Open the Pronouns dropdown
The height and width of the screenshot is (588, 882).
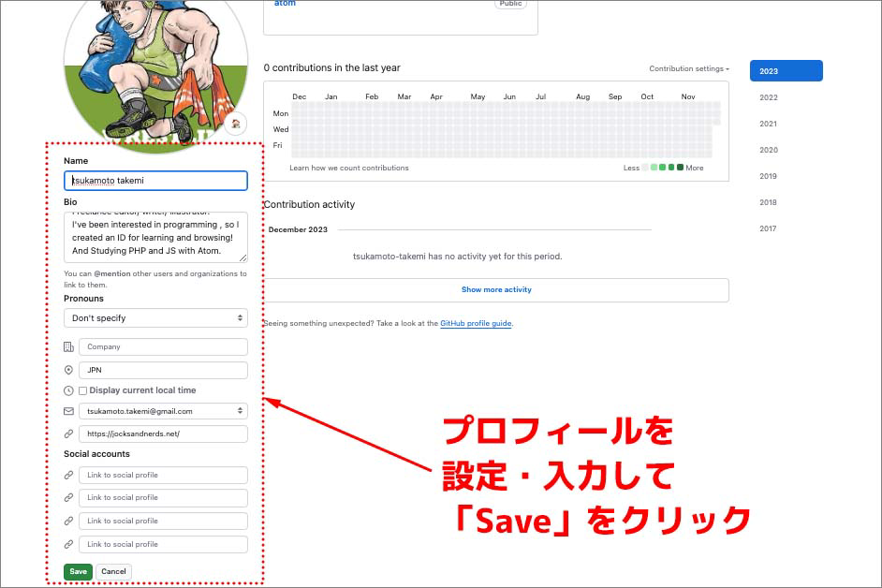pos(154,318)
